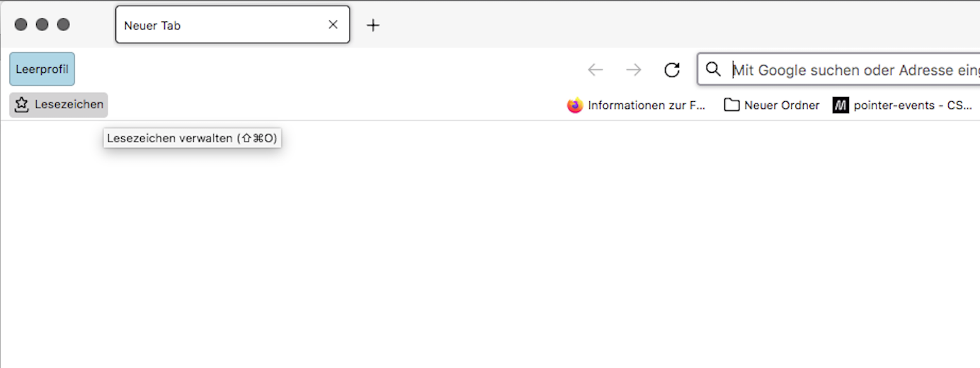
Task: Click the search magnifier icon
Action: [714, 69]
